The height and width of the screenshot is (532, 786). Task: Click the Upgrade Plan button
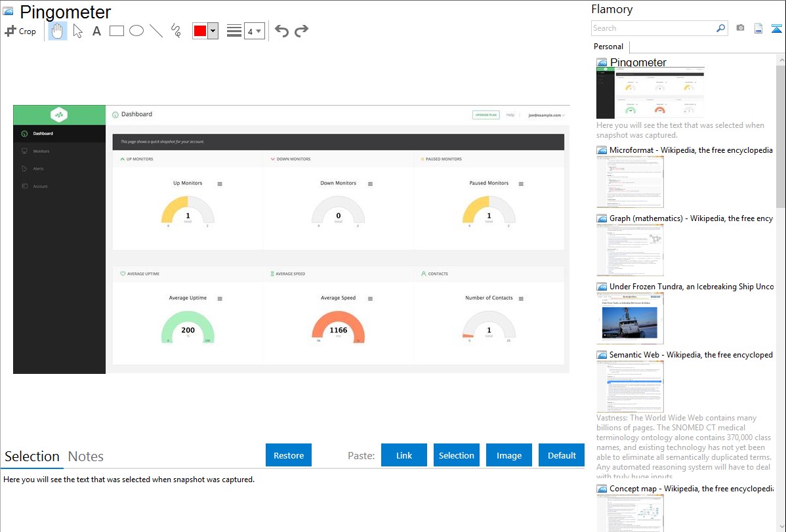(x=486, y=115)
